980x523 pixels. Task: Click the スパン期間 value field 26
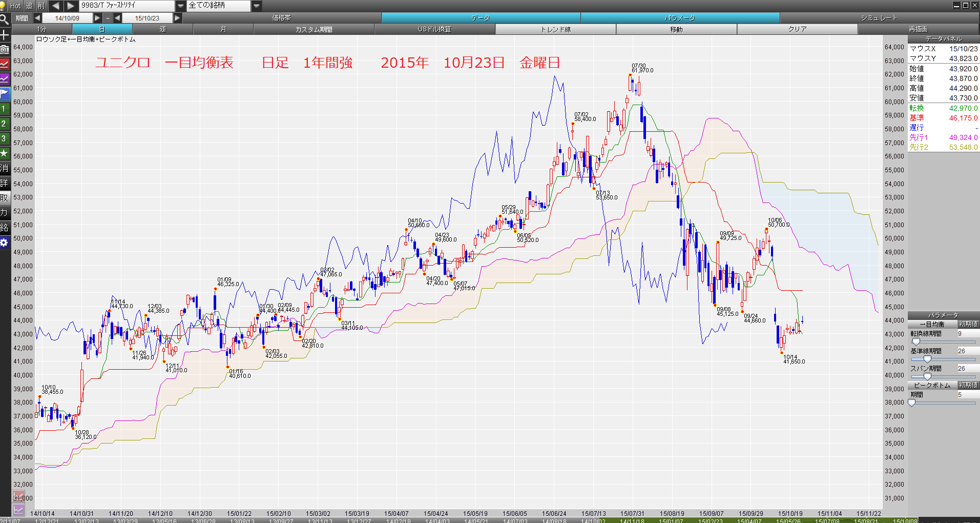[968, 369]
